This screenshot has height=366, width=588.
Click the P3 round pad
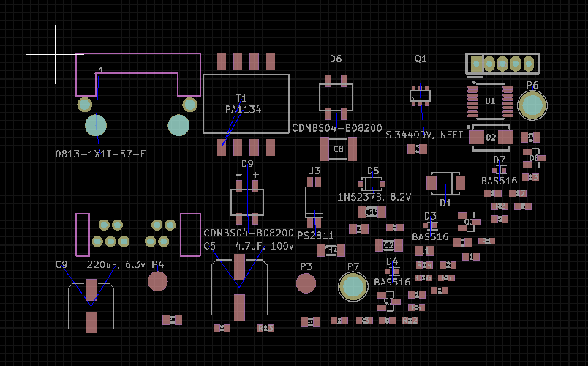click(x=306, y=282)
